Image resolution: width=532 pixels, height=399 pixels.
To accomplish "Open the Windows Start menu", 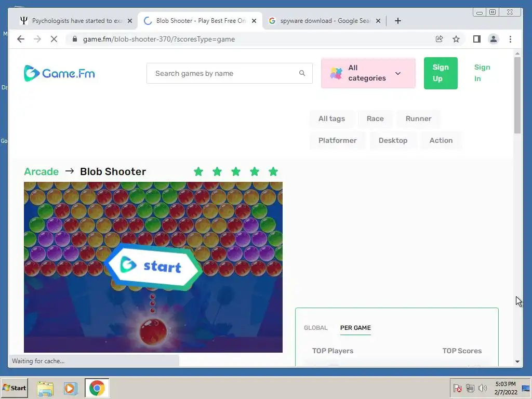I will pos(14,388).
